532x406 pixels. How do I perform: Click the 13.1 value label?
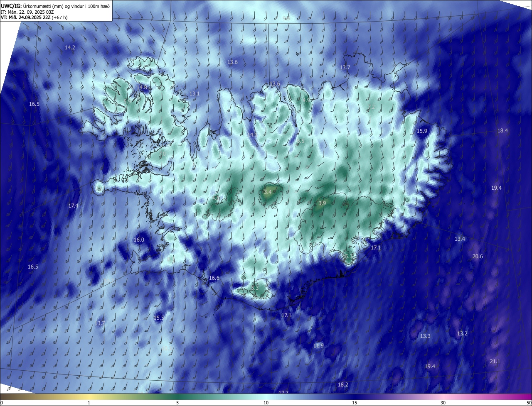point(195,94)
